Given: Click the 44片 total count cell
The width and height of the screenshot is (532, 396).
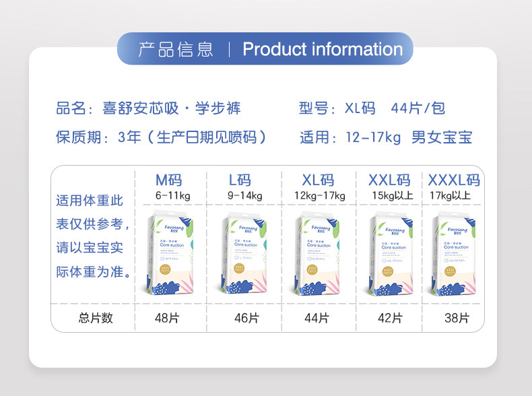Looking at the screenshot, I should pyautogui.click(x=317, y=318).
